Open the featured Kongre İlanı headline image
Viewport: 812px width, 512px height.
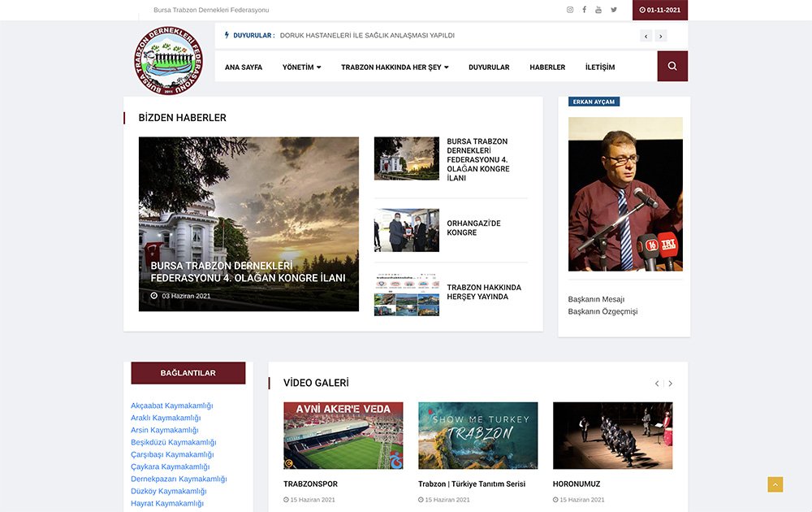click(x=248, y=223)
